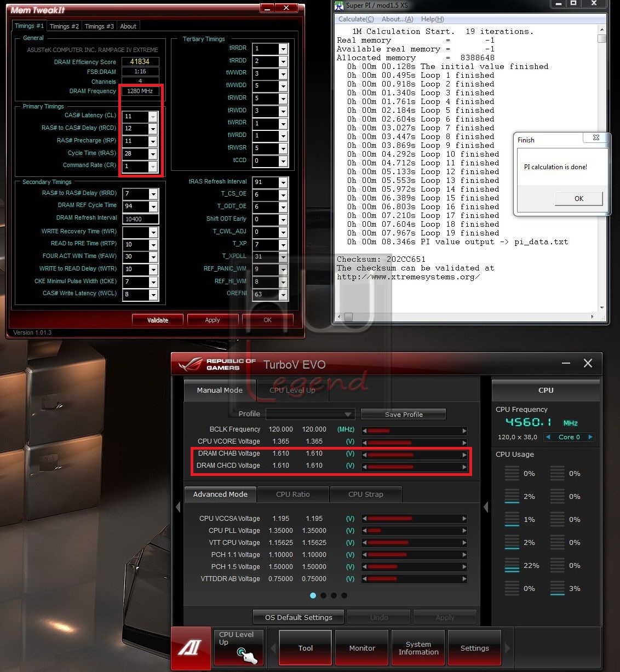Switch to Timings #3 tab
The image size is (620, 672).
click(x=99, y=26)
